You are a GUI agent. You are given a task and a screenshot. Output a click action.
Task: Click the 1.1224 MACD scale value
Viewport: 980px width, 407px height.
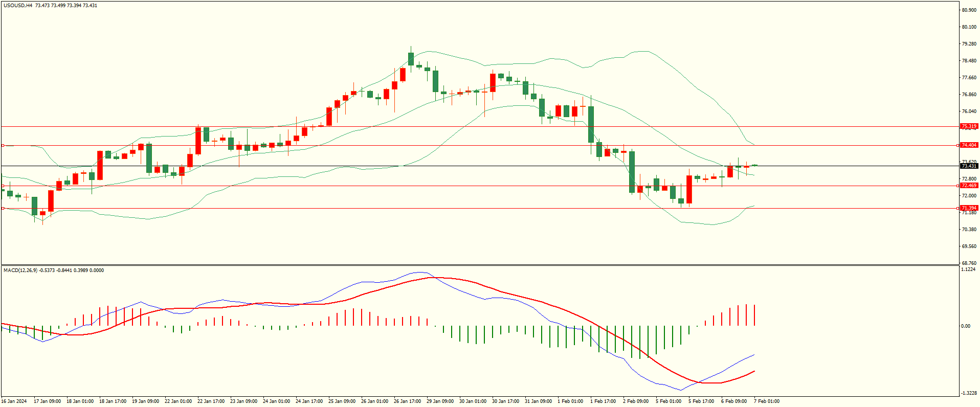tap(969, 269)
